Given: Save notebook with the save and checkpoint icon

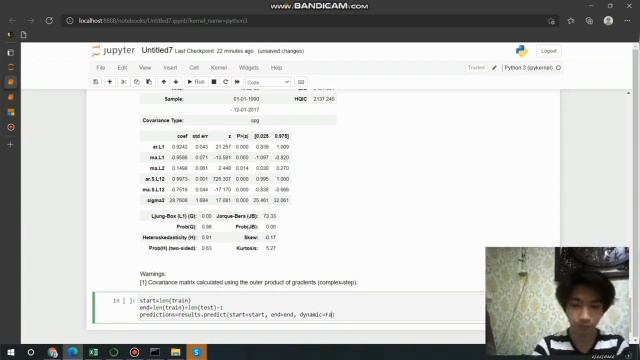Looking at the screenshot, I should coord(96,82).
